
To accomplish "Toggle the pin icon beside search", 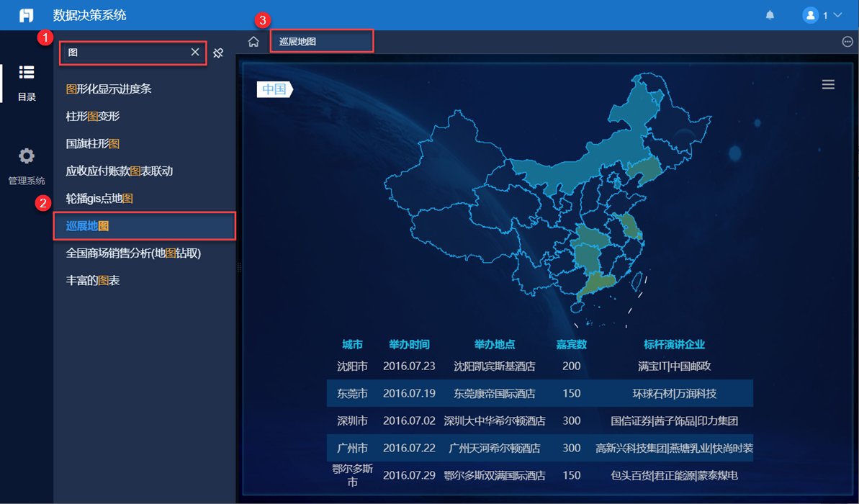I will 218,53.
